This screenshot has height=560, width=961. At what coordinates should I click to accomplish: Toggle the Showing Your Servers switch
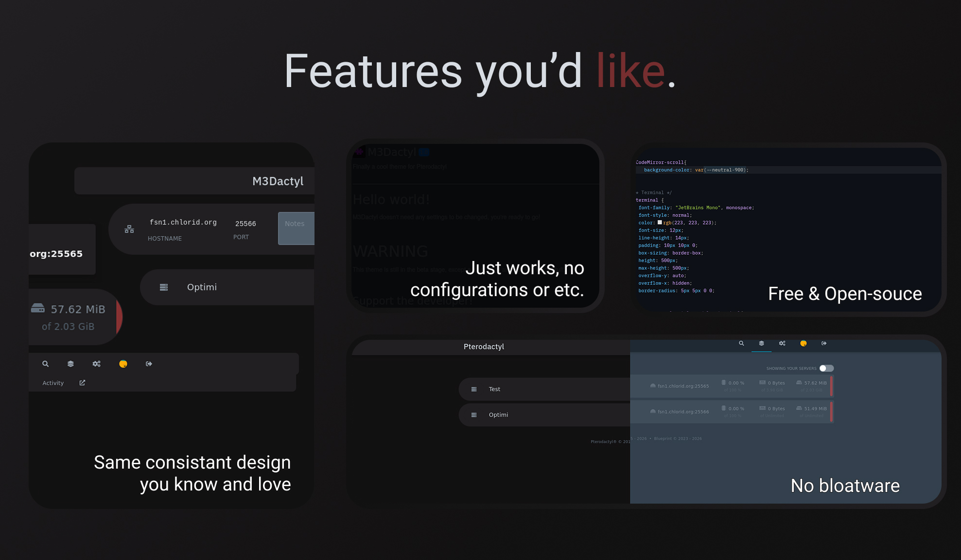tap(826, 368)
